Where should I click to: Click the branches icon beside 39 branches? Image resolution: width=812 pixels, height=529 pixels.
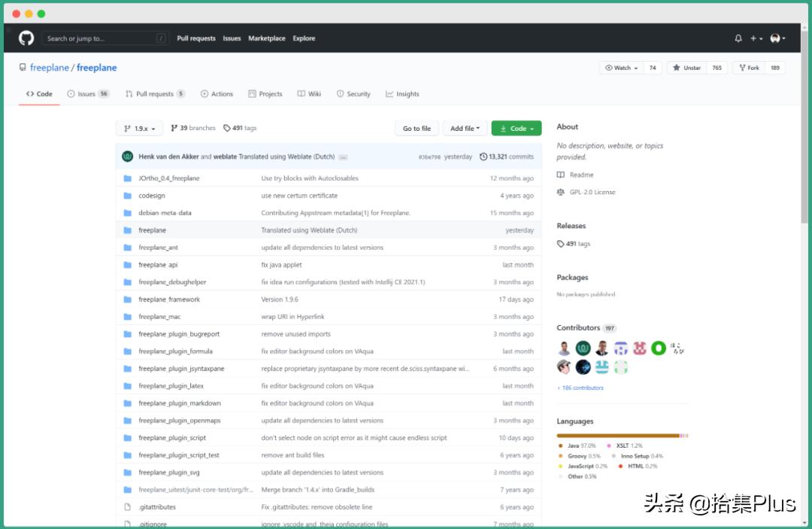tap(174, 129)
